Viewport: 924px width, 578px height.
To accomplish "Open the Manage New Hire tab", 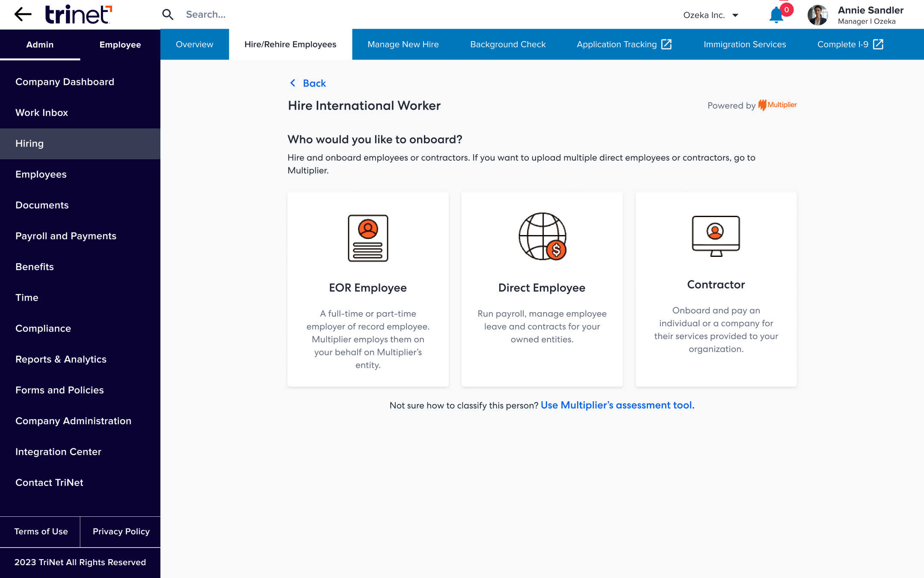I will click(403, 44).
